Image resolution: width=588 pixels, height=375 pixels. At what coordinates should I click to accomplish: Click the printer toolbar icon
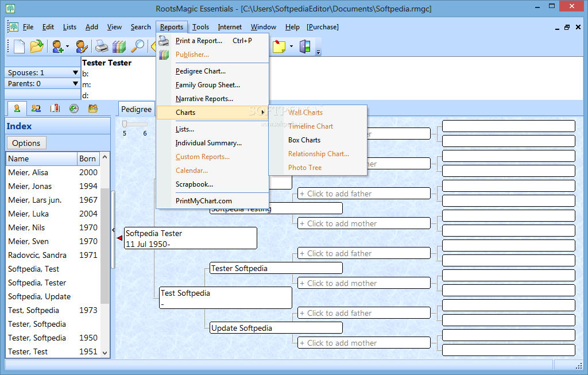101,47
